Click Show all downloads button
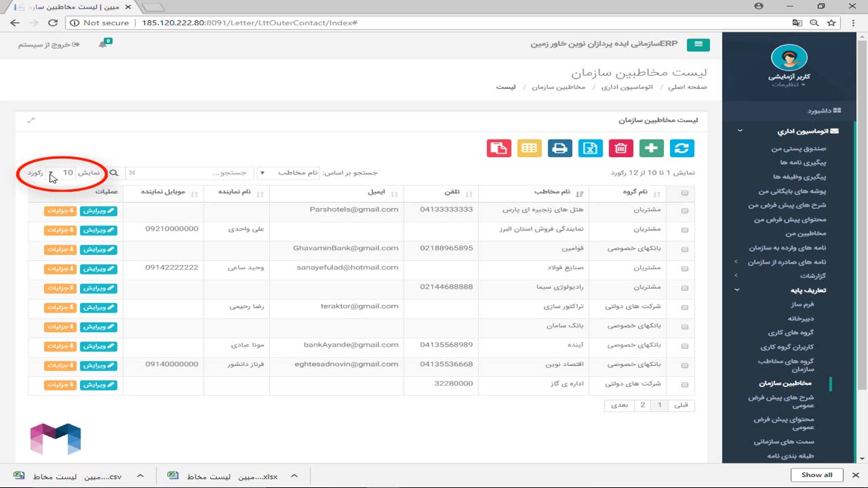 coord(816,475)
